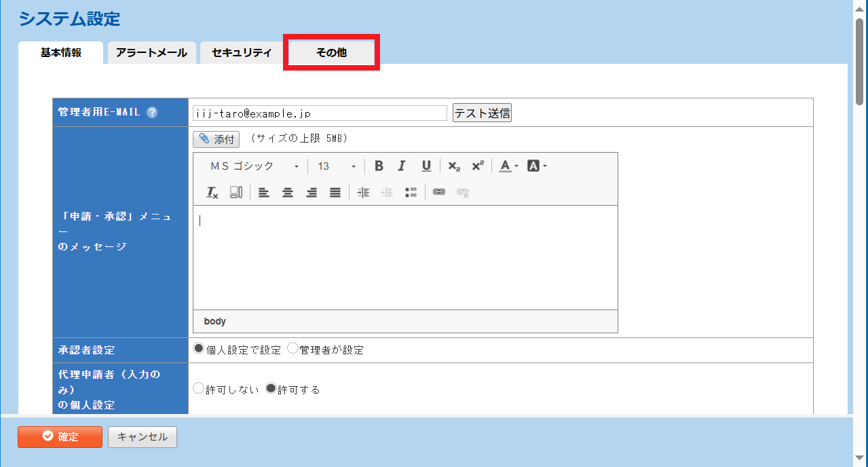Switch to the その他 tab
The image size is (868, 467).
point(331,52)
